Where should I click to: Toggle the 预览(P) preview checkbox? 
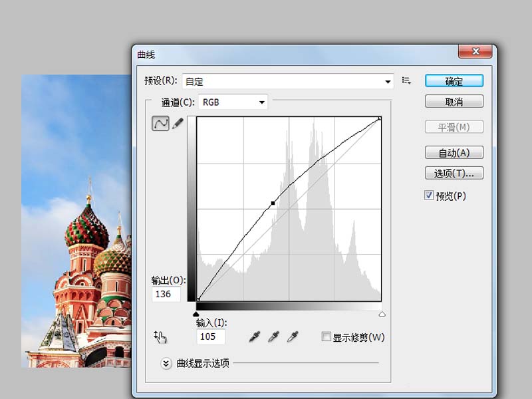coord(429,195)
